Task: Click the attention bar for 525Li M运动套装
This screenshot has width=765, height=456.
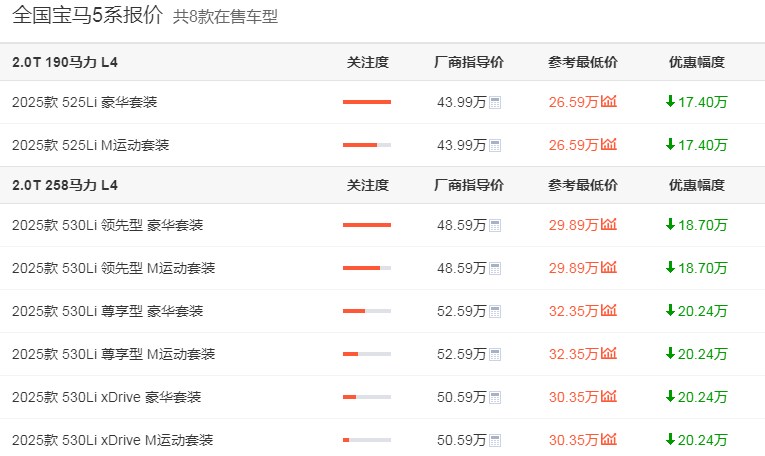Action: click(x=366, y=145)
